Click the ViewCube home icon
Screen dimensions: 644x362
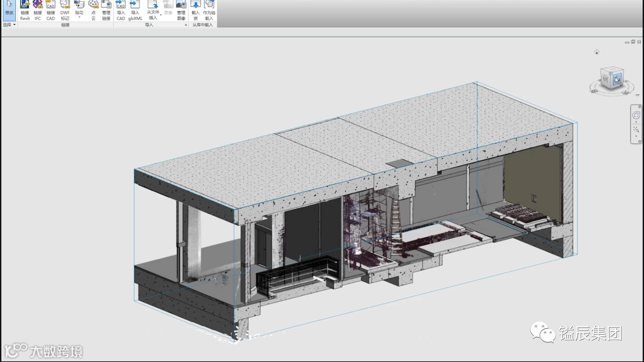tap(597, 52)
